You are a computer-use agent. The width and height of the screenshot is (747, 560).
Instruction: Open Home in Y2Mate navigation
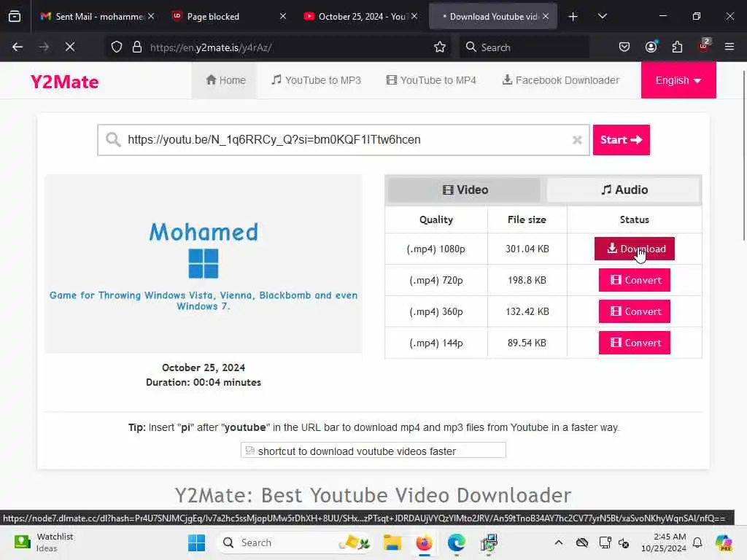click(225, 80)
